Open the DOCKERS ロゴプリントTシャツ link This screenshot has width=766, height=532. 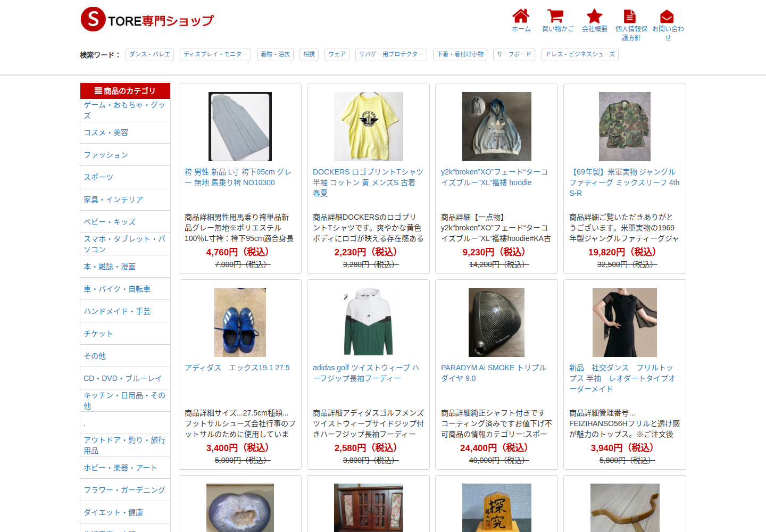coord(368,182)
